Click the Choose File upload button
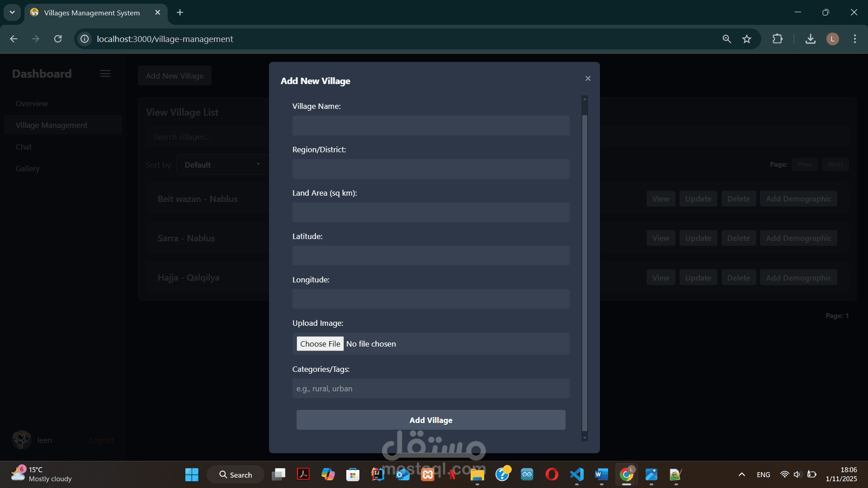The height and width of the screenshot is (488, 868). (x=320, y=344)
